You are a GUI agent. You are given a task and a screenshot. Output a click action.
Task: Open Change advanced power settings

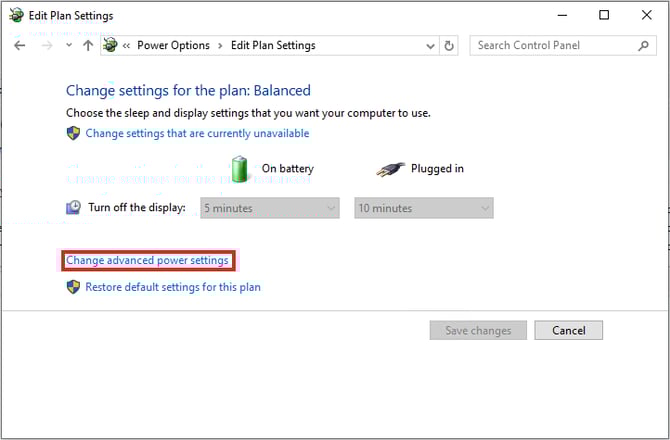tap(148, 261)
